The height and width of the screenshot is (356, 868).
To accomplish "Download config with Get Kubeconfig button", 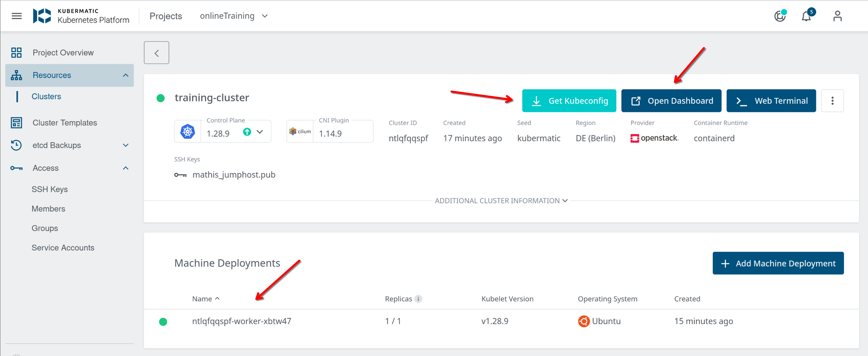I will (x=569, y=101).
